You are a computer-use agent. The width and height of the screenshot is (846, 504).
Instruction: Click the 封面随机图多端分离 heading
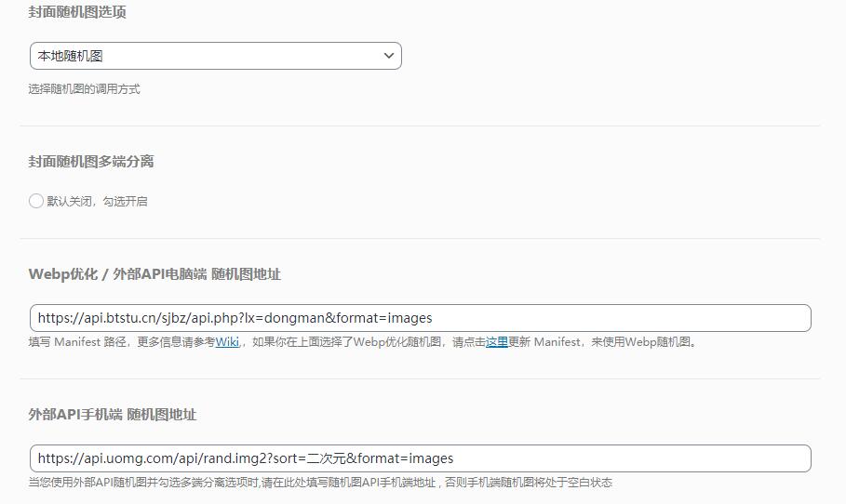point(91,161)
